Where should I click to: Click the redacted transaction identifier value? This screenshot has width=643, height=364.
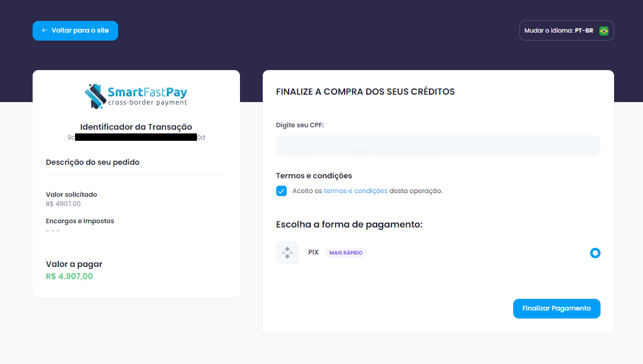point(136,138)
